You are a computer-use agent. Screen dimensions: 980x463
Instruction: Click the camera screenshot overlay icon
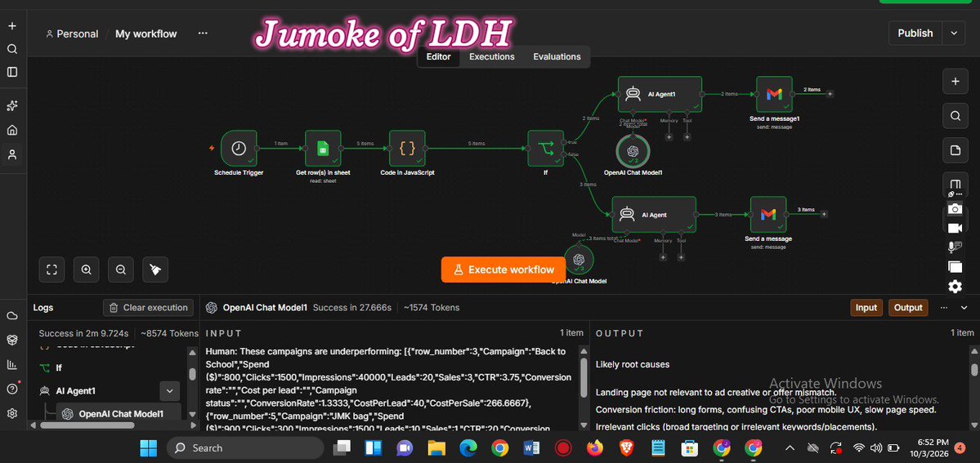tap(955, 209)
